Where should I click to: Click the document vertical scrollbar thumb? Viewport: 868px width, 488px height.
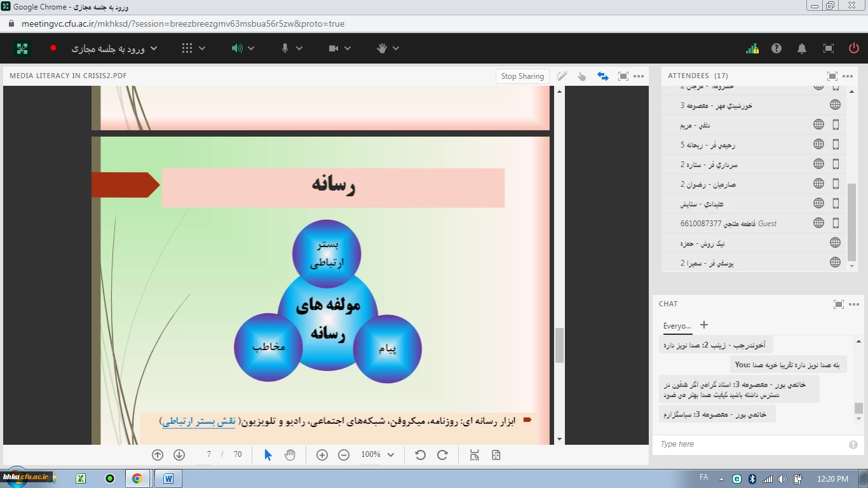point(559,345)
